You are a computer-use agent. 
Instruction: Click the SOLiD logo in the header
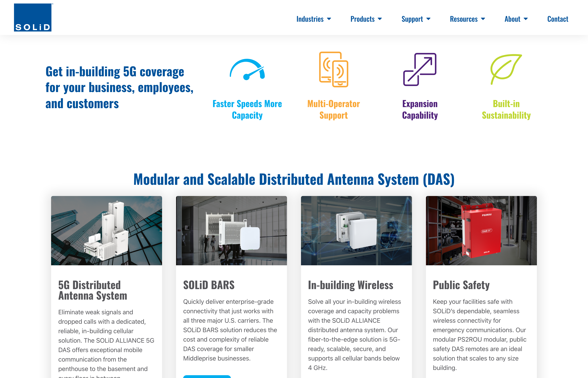33,17
